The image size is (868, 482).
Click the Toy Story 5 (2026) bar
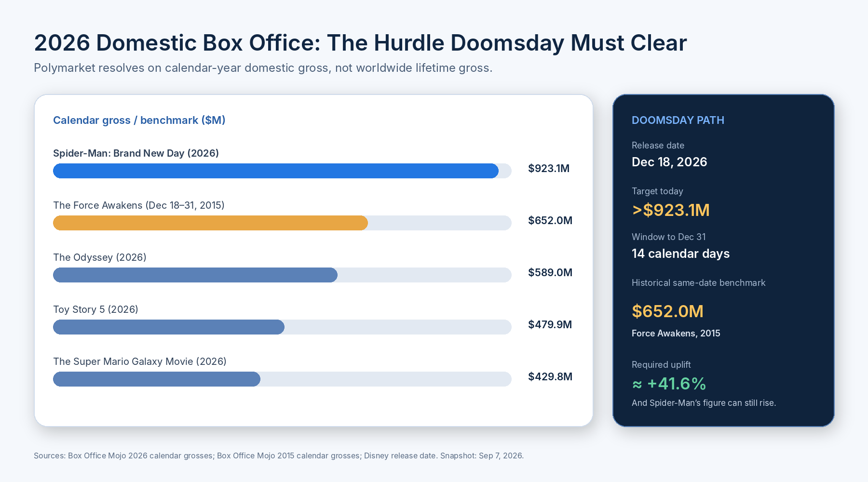(x=169, y=327)
